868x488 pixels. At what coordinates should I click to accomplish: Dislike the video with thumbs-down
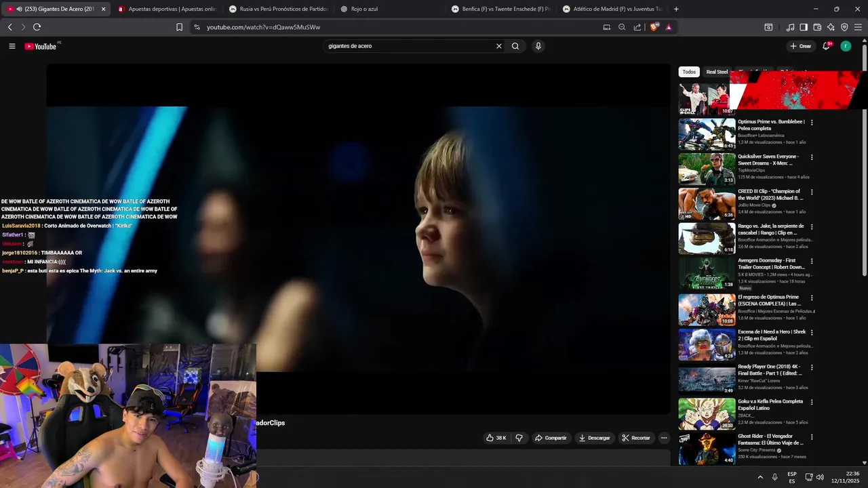pos(519,438)
